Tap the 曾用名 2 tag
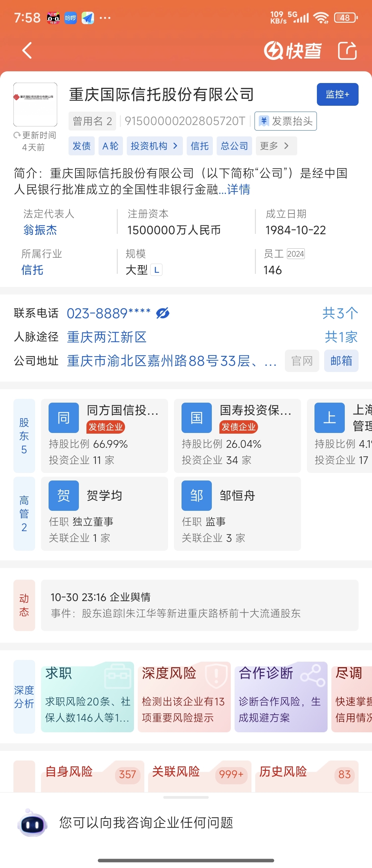 (x=92, y=121)
